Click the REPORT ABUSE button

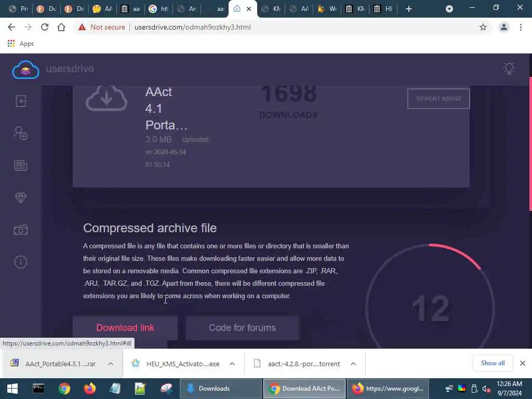pyautogui.click(x=438, y=99)
